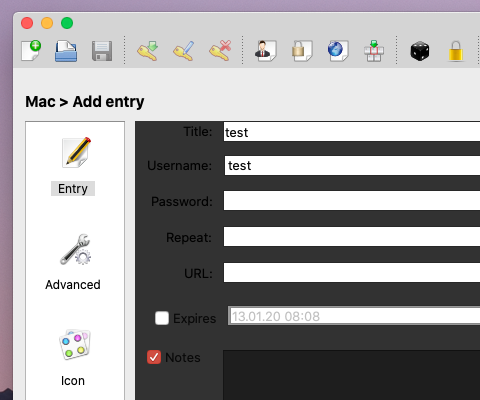Screen dimensions: 480x400
Task: Click the expiry date field 13.01.20 08:08
Action: click(x=354, y=316)
